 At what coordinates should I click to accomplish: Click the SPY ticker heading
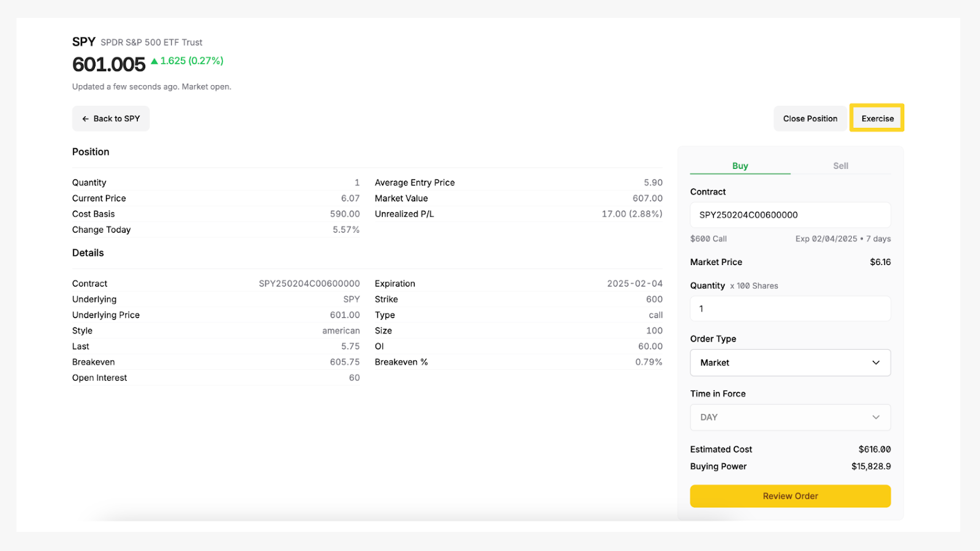[84, 42]
